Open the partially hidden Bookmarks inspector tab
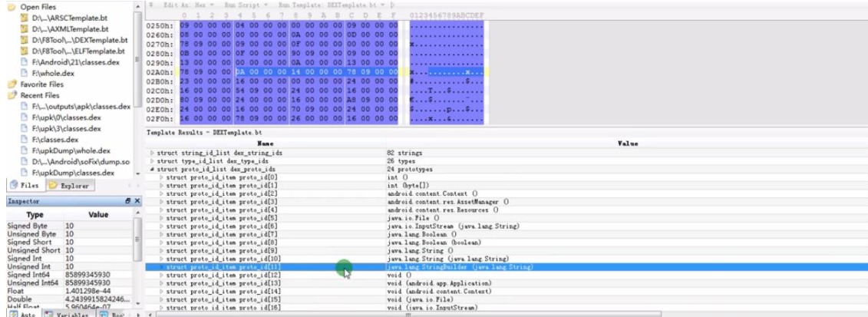 point(111,314)
